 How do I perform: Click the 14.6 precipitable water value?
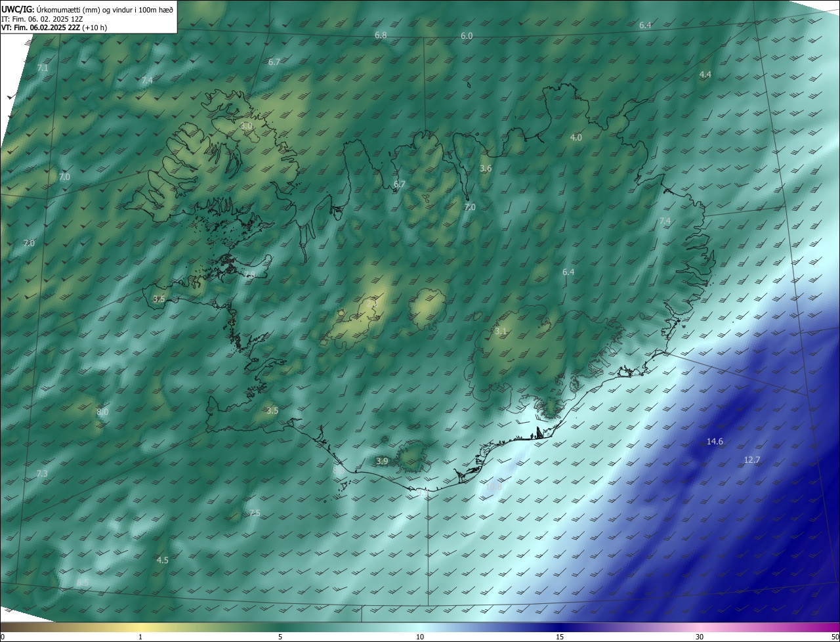pyautogui.click(x=715, y=442)
